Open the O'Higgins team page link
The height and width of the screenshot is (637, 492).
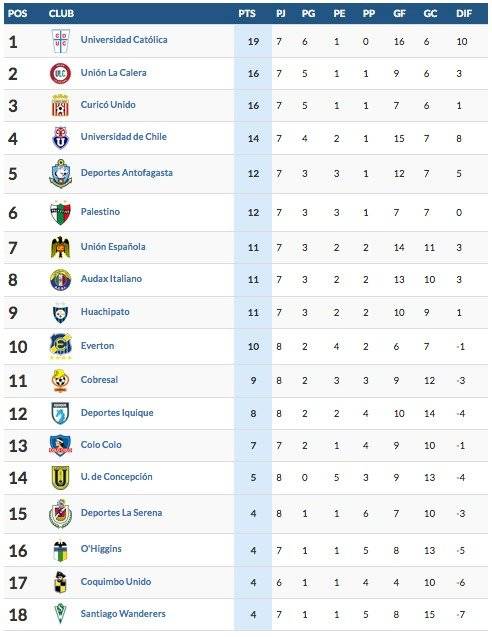(x=101, y=549)
